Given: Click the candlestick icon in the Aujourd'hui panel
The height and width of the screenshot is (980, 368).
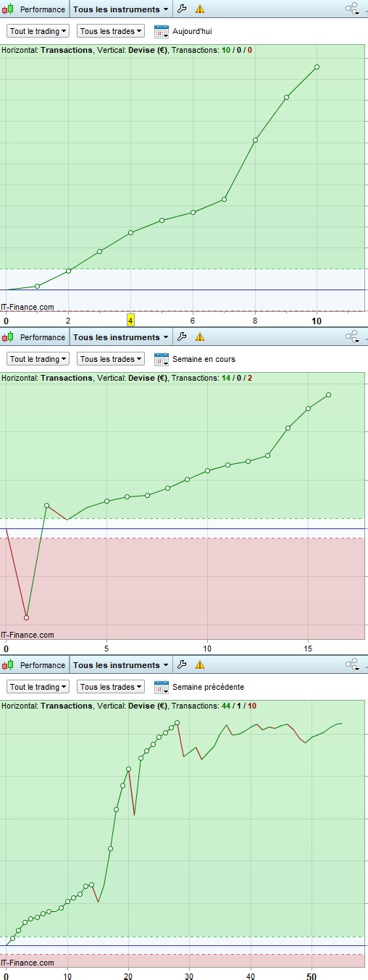Looking at the screenshot, I should coord(9,9).
